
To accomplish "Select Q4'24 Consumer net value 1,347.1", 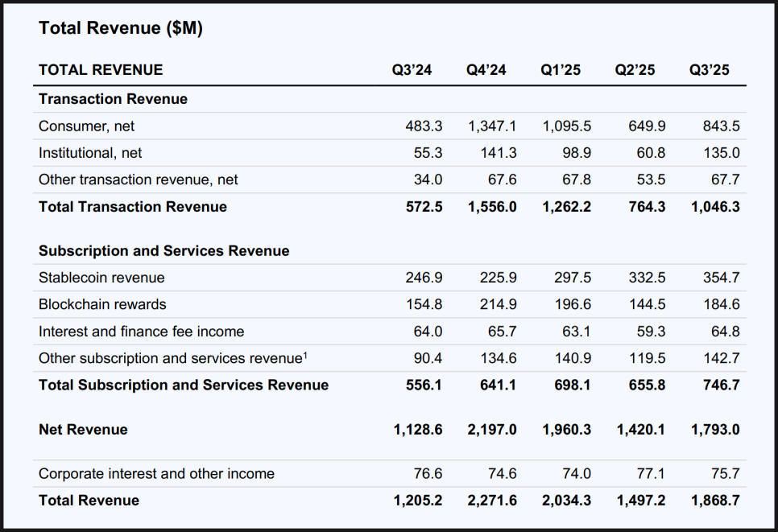I will 492,126.
